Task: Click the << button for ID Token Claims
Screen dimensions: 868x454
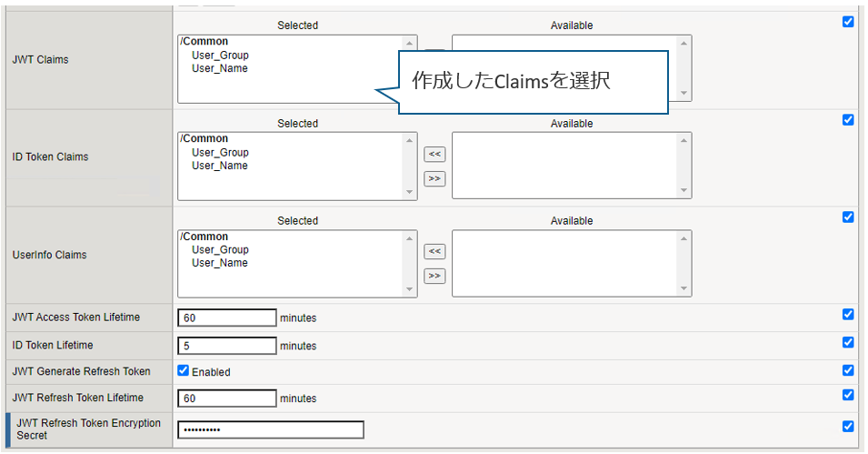Action: point(434,155)
